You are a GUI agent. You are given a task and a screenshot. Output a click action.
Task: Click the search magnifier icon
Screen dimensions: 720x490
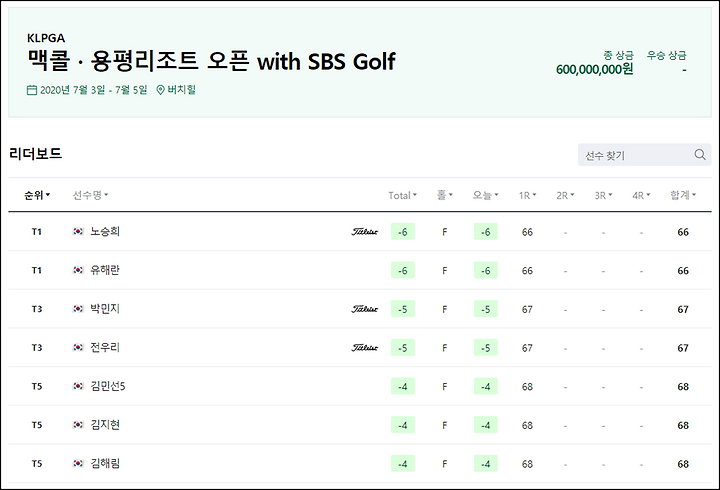(x=700, y=155)
